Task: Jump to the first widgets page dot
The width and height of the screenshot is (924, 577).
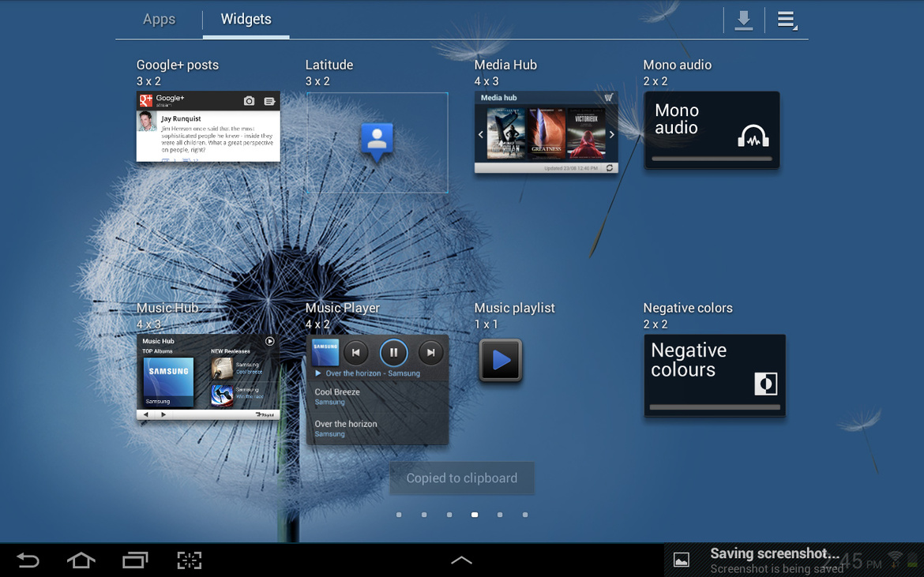Action: click(x=399, y=515)
